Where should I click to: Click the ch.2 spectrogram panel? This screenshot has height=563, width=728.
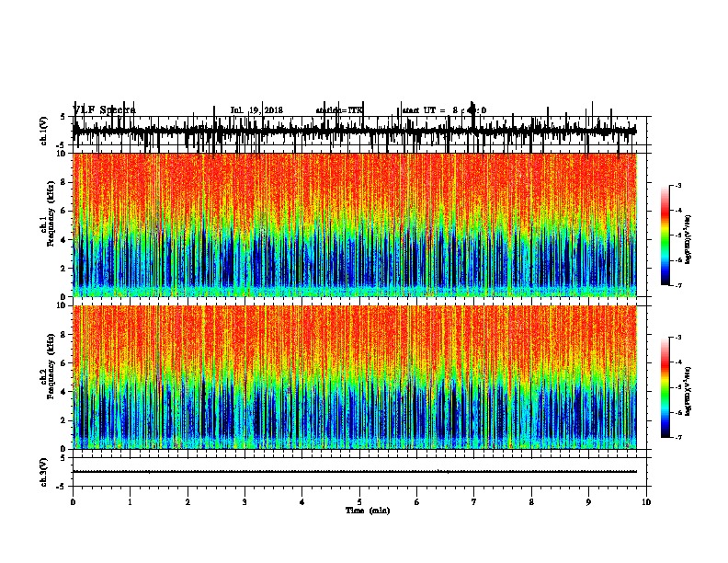click(354, 377)
